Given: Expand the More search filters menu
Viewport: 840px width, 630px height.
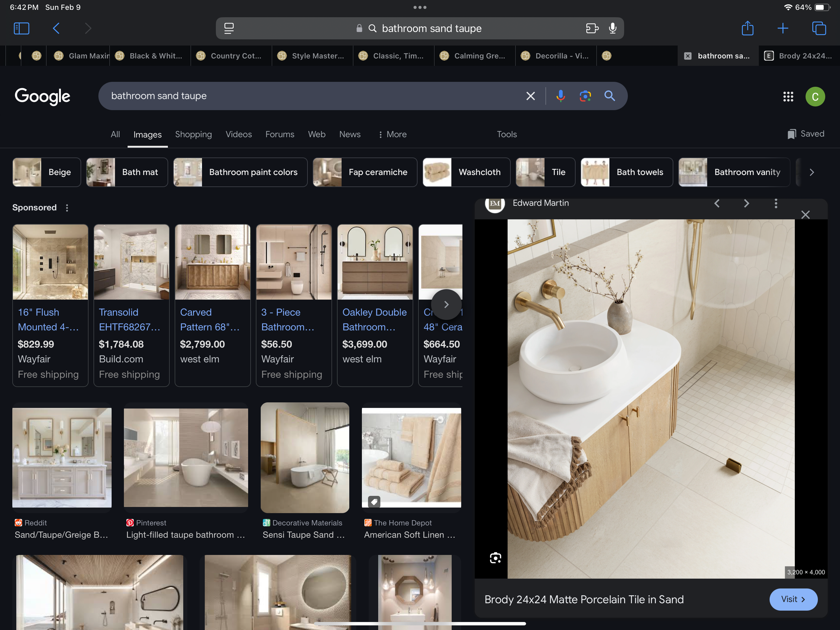Looking at the screenshot, I should coord(392,134).
